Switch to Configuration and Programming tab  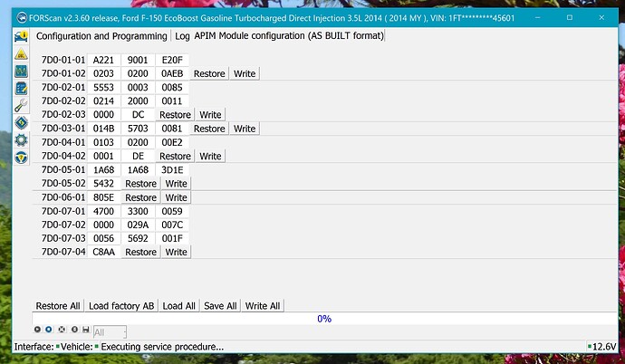coord(101,36)
